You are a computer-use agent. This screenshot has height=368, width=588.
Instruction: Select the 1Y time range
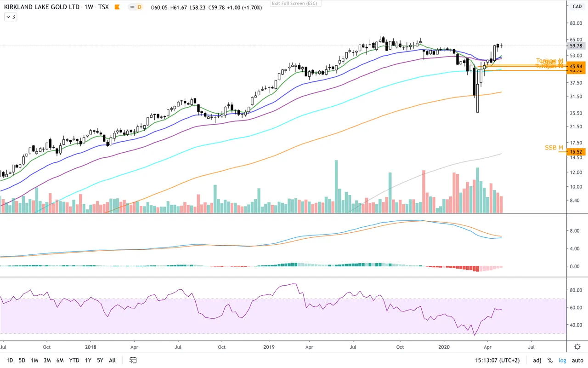88,360
